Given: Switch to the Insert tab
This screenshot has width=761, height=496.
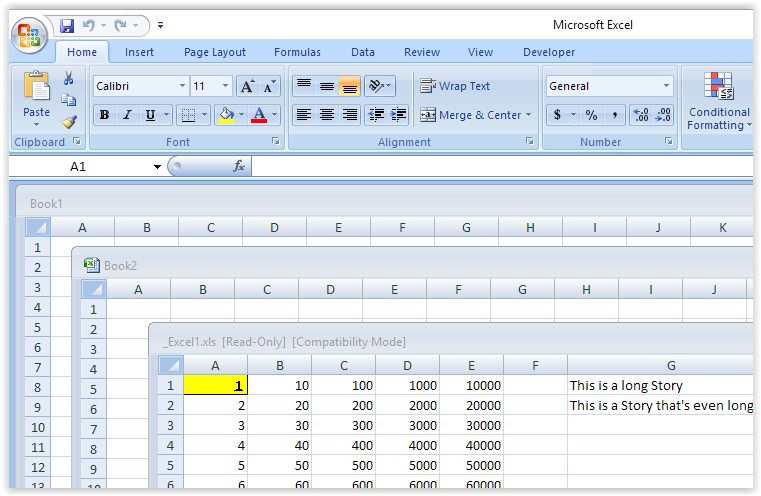Looking at the screenshot, I should pos(139,52).
